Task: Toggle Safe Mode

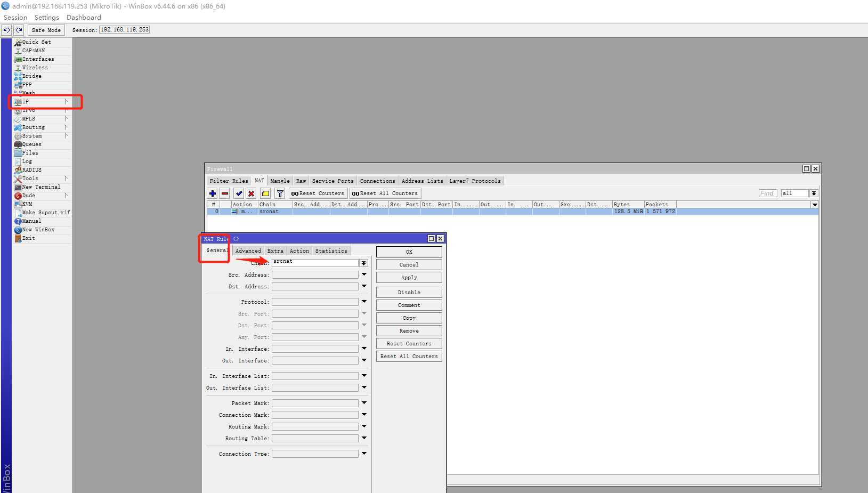Action: 46,30
